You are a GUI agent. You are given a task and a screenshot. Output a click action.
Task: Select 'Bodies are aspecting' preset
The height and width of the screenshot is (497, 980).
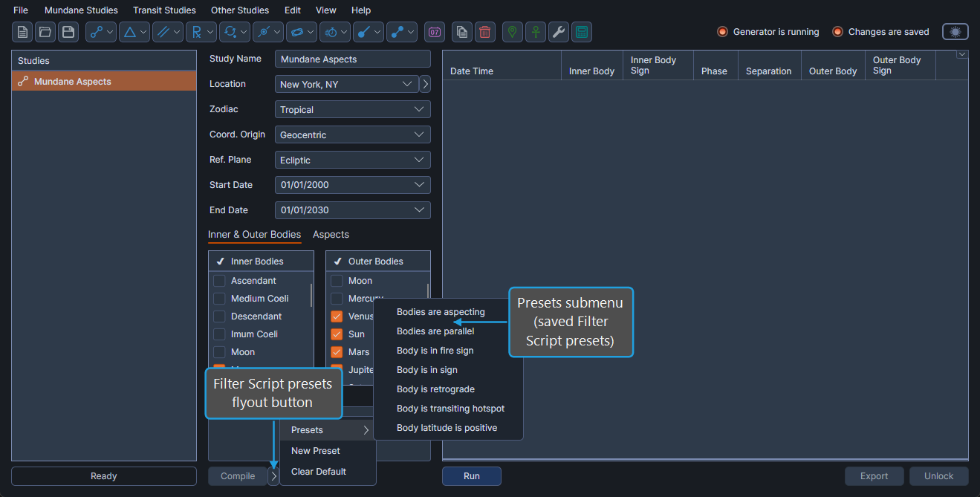449,312
